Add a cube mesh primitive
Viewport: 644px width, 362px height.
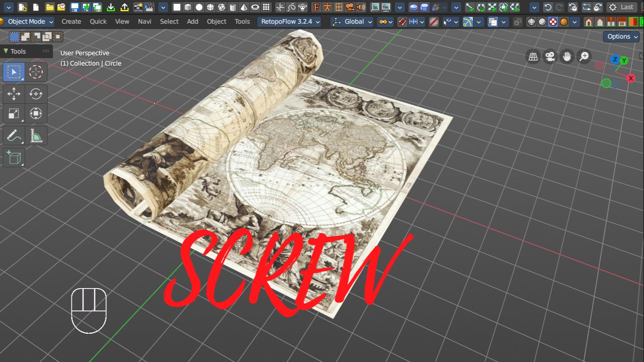[188, 7]
